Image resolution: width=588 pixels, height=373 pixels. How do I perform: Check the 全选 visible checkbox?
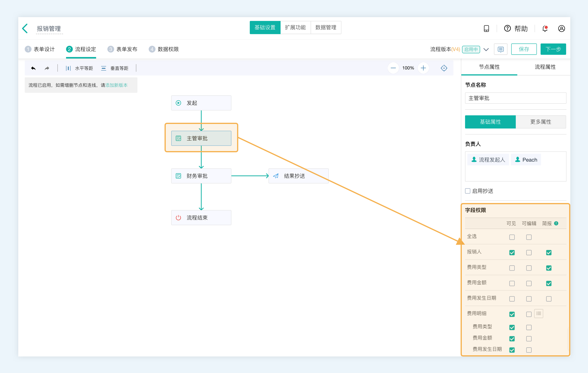(512, 237)
